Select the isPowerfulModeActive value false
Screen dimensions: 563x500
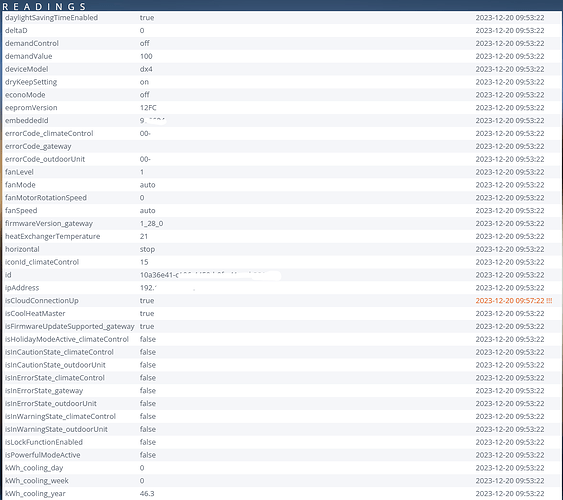point(148,455)
